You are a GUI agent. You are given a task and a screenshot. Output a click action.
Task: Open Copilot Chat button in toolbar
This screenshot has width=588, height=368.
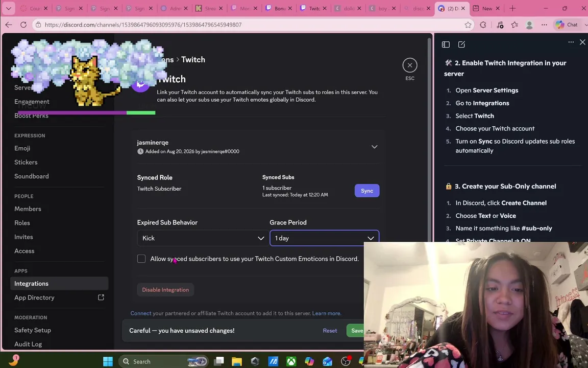click(567, 25)
